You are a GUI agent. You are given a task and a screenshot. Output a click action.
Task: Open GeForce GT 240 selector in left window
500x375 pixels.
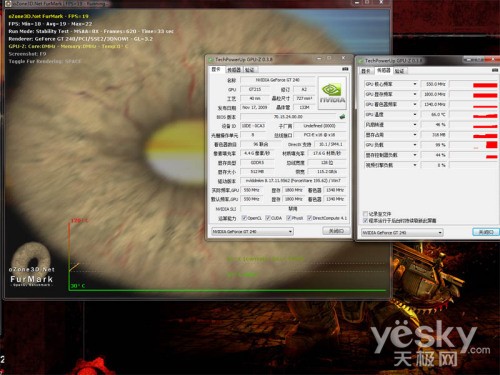(252, 231)
